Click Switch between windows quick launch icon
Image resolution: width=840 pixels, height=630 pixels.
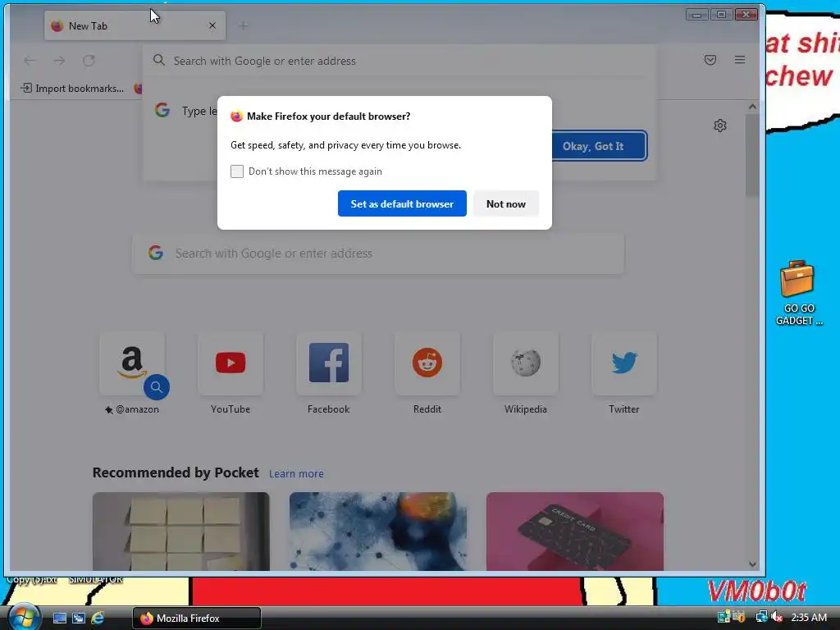tap(79, 619)
